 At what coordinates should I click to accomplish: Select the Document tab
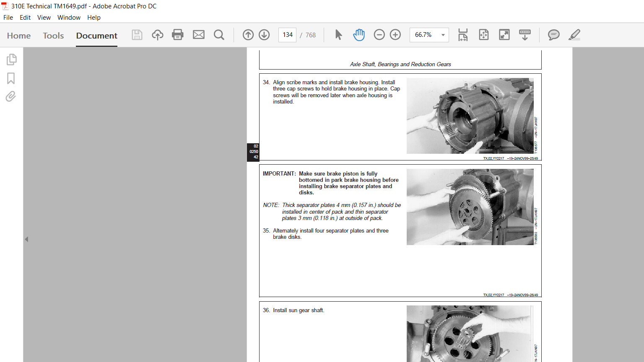click(97, 36)
